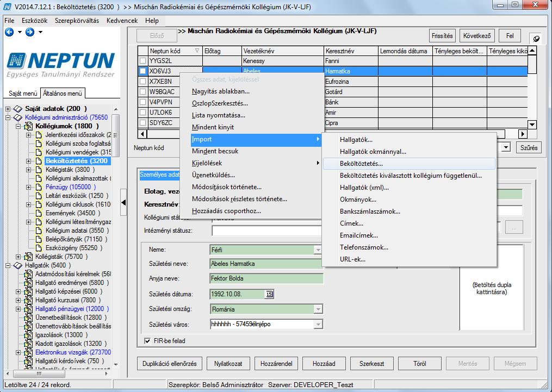Click the grid header select-all box
This screenshot has height=392, width=552.
coord(142,51)
